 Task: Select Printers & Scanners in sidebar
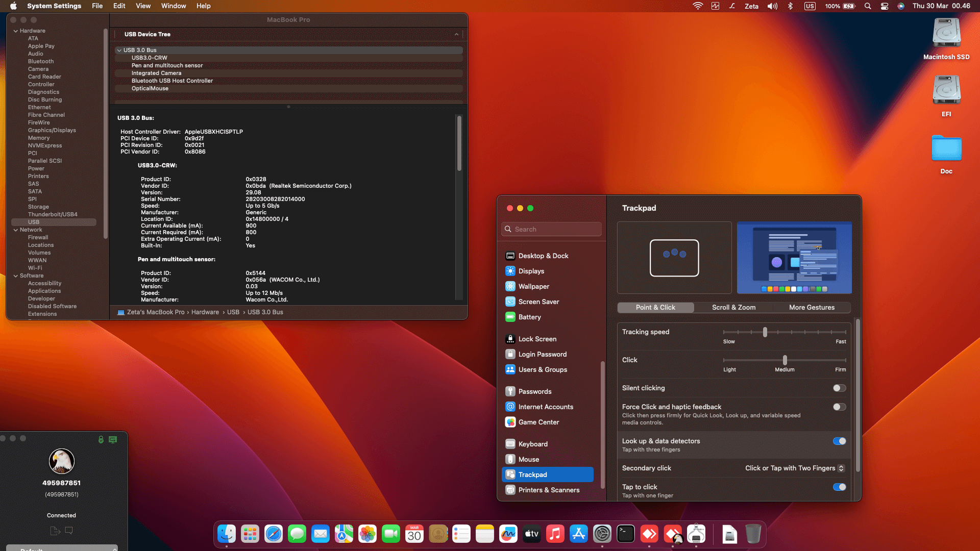point(548,490)
